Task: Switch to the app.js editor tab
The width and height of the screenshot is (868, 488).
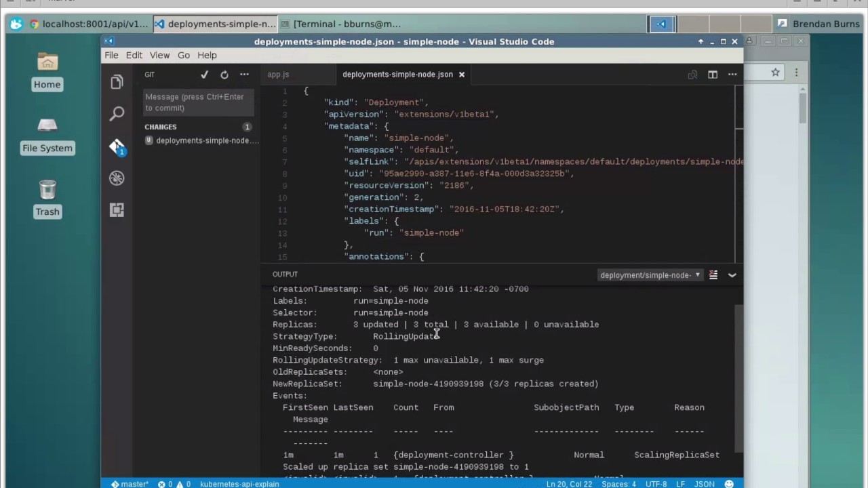Action: 278,75
